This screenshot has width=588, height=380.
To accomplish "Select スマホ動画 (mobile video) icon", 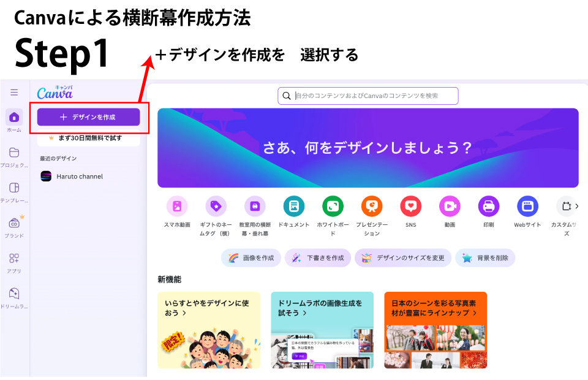I will point(177,207).
